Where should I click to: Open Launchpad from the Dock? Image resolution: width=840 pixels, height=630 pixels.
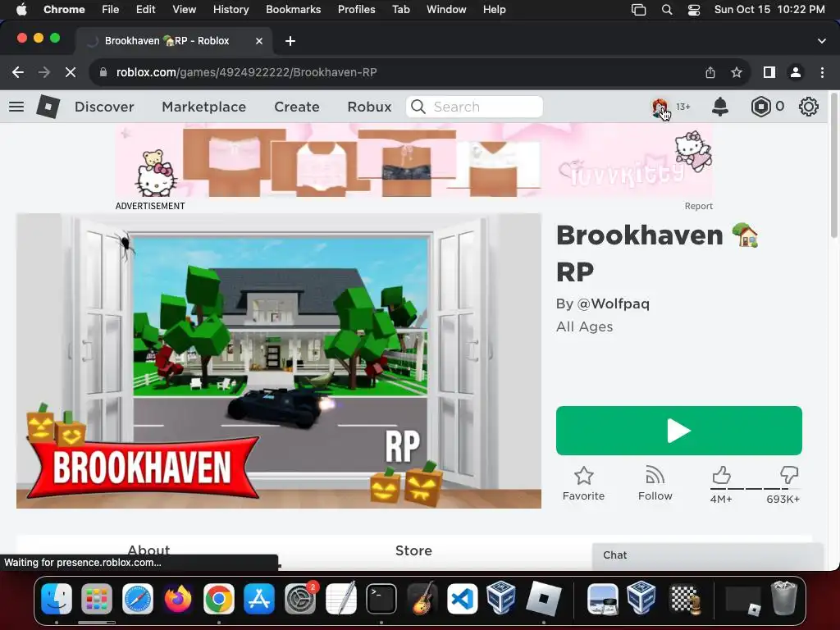tap(97, 599)
